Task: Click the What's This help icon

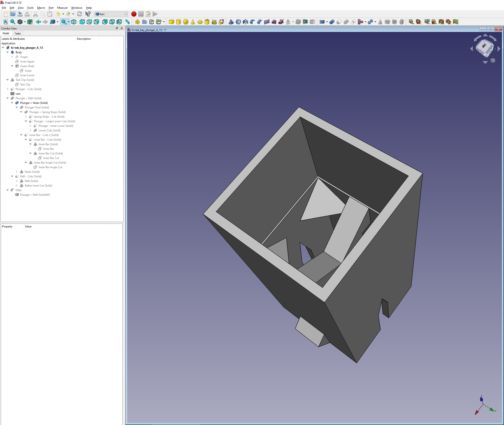Action: pyautogui.click(x=88, y=14)
